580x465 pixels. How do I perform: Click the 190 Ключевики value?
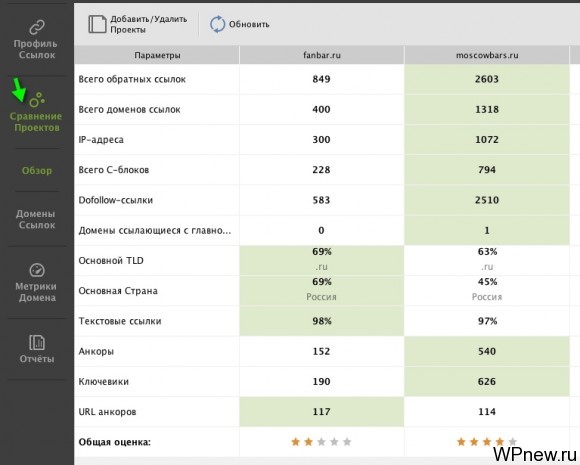tap(321, 382)
